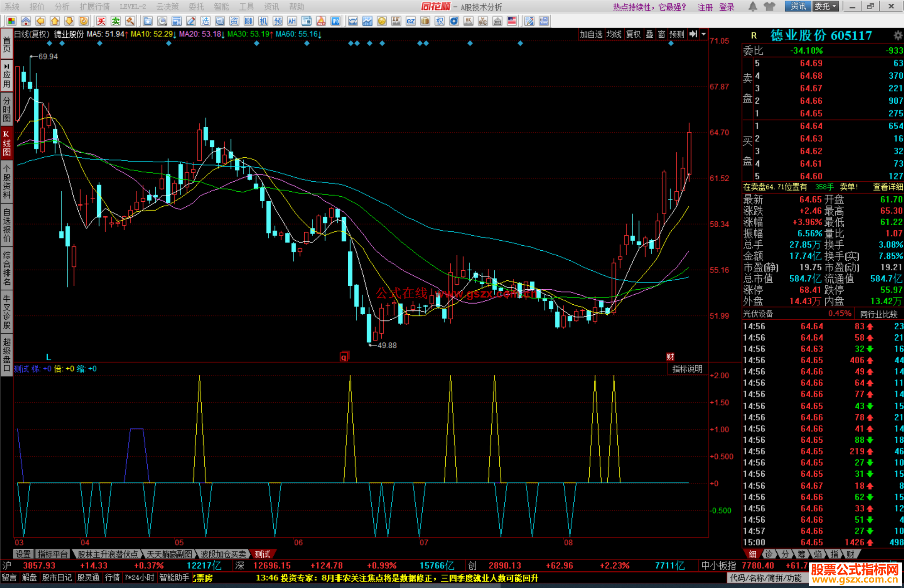Viewport: 904px width, 588px height.
Task: Click the gavel auction toolbar icon
Action: pos(130,21)
